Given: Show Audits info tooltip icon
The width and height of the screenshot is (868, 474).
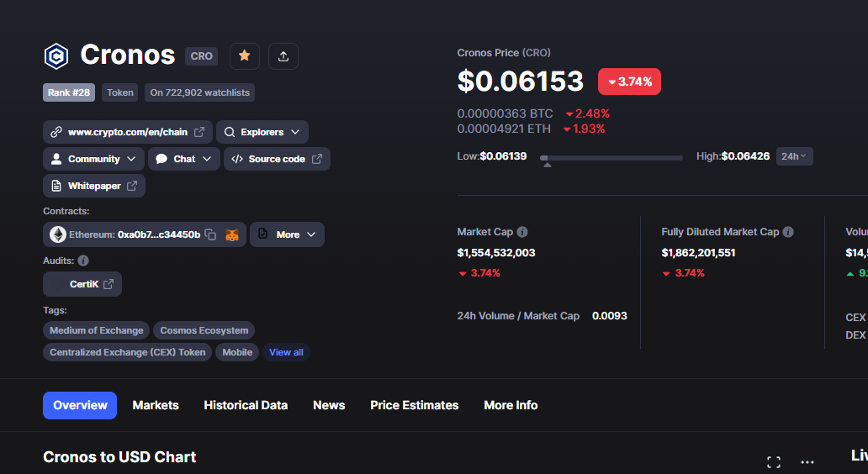Looking at the screenshot, I should pyautogui.click(x=83, y=261).
